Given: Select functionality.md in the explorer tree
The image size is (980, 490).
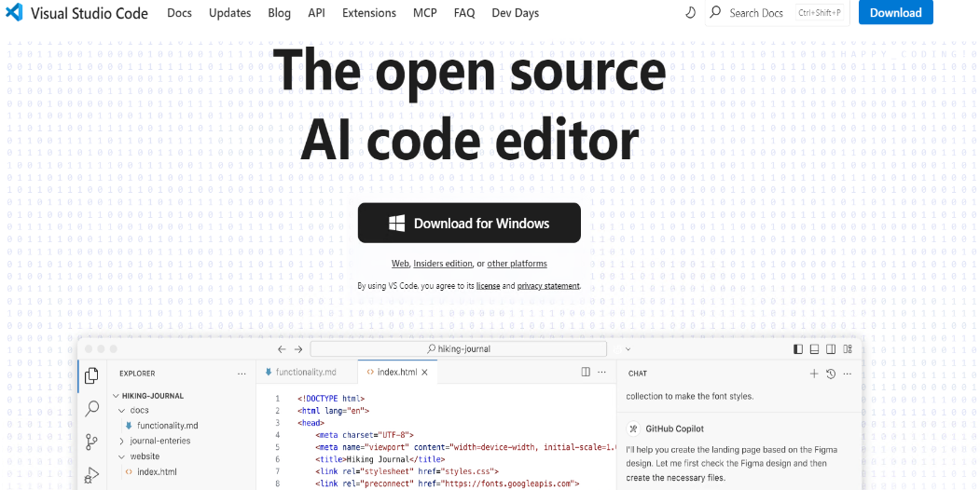Looking at the screenshot, I should [x=168, y=426].
